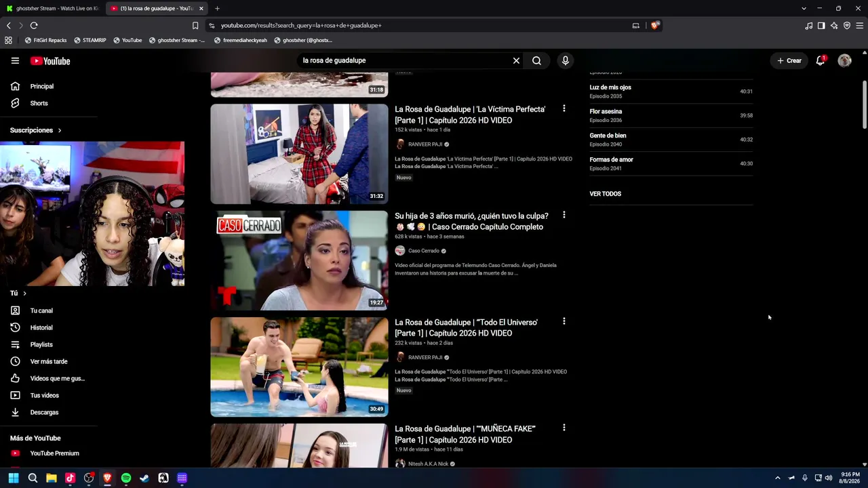Open the YouTube notifications bell

coord(821,60)
